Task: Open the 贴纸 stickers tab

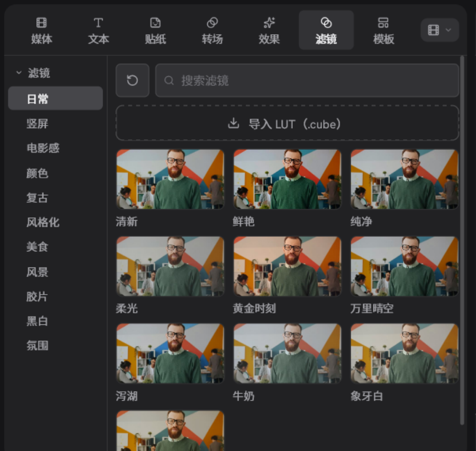Action: (x=155, y=30)
